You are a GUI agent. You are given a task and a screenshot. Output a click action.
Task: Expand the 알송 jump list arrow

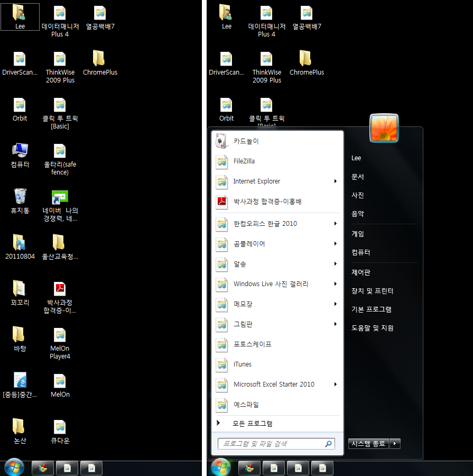pos(335,264)
